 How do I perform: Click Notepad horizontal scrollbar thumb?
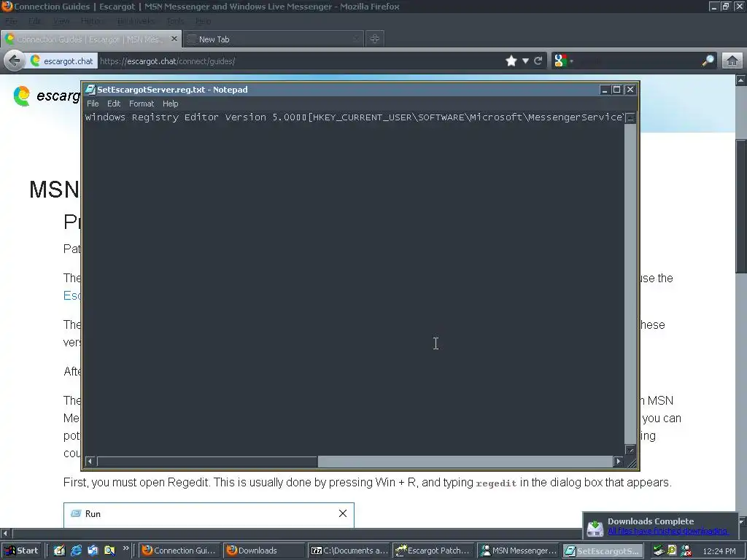[x=206, y=461]
